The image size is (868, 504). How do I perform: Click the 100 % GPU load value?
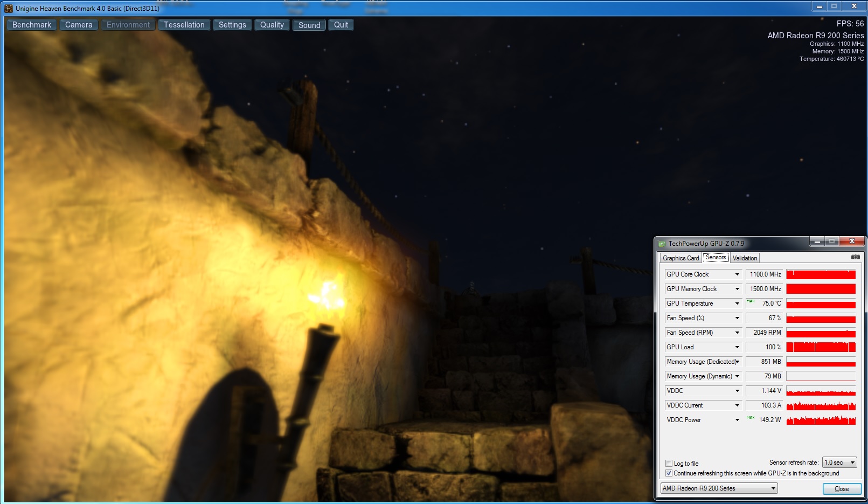point(764,347)
